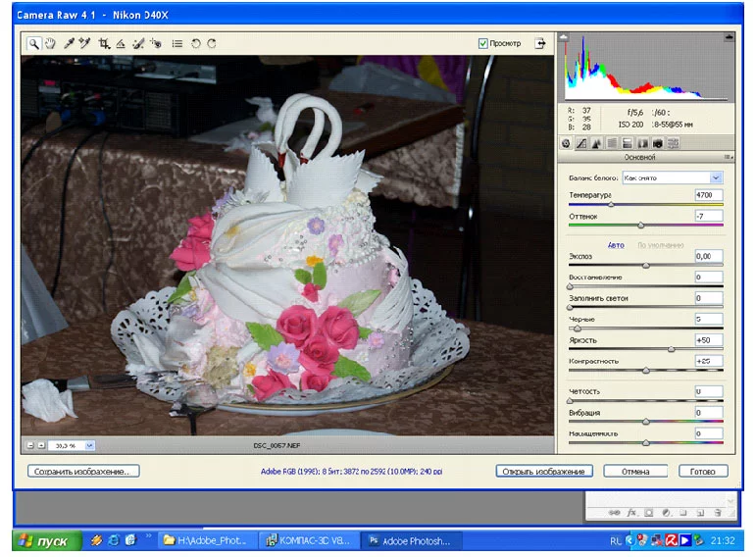Image resolution: width=756 pixels, height=557 pixels.
Task: Click Сохранить изображение button
Action: coord(83,471)
